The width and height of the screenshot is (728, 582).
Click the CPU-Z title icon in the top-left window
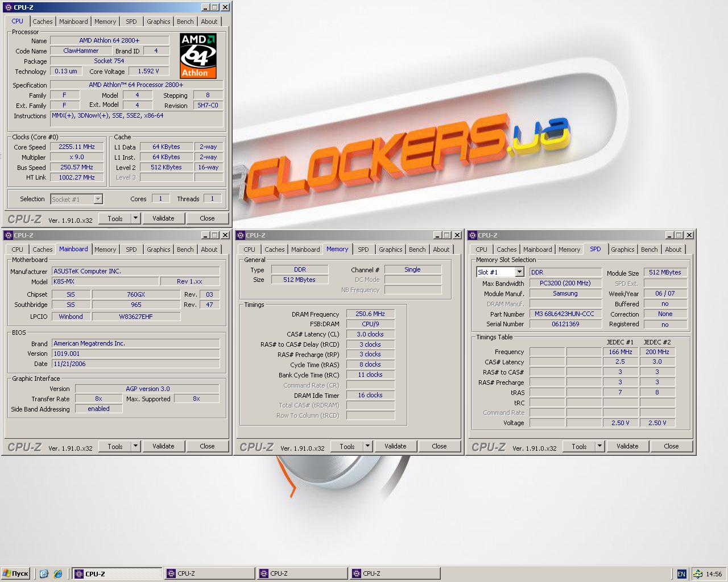tap(8, 7)
